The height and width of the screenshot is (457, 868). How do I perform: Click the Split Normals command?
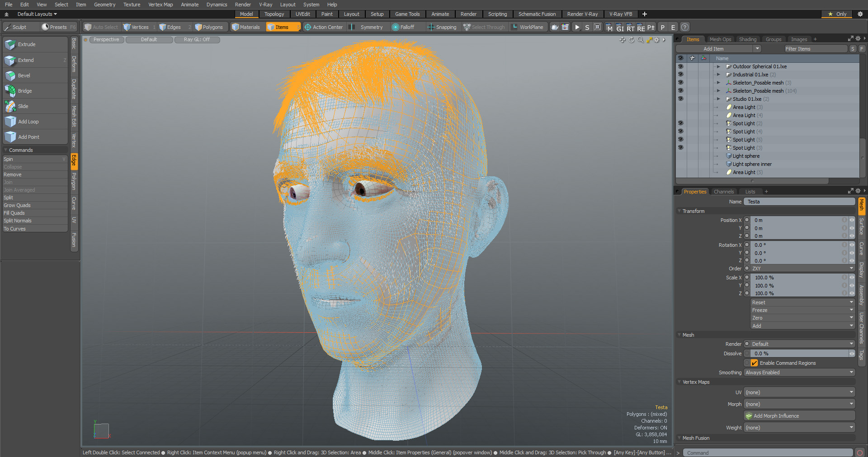coord(35,221)
